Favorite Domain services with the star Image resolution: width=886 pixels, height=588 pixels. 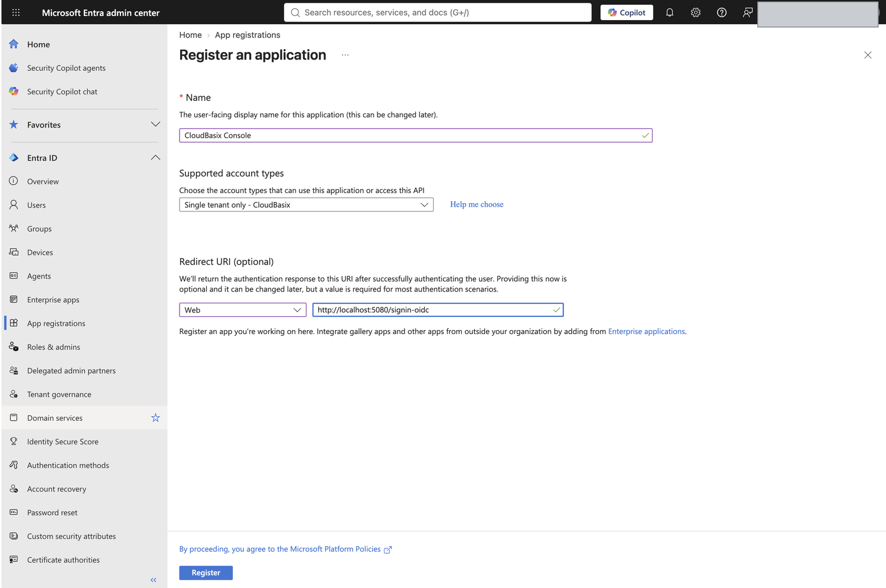point(155,417)
